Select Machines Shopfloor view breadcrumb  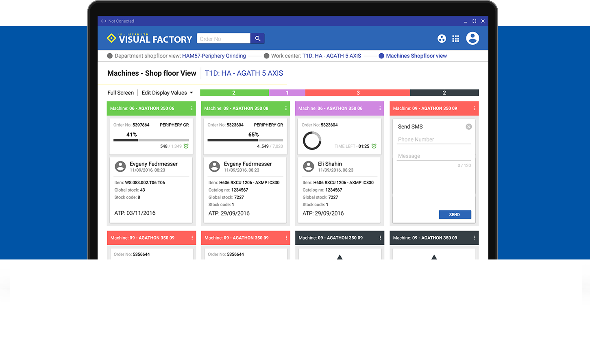click(x=416, y=56)
